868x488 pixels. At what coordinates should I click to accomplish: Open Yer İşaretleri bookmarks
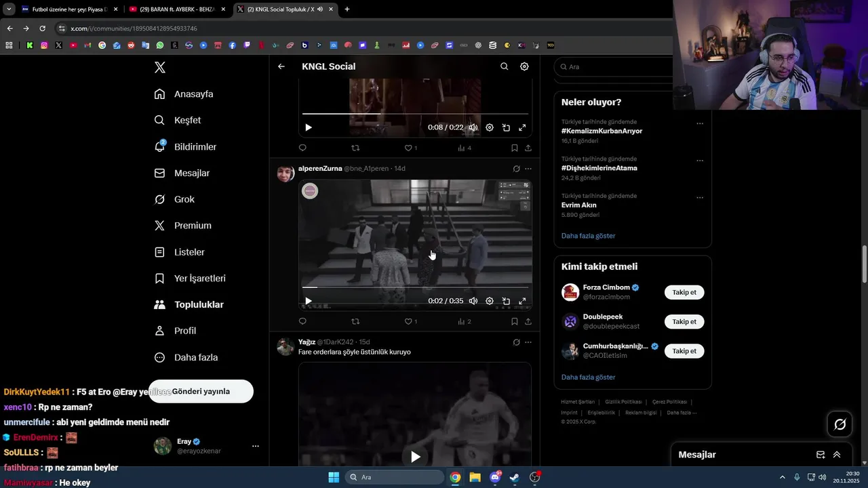[x=190, y=279]
